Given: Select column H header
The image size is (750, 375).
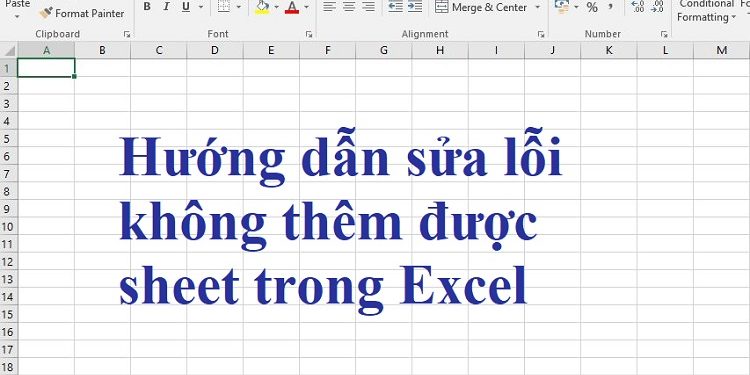Looking at the screenshot, I should point(440,50).
